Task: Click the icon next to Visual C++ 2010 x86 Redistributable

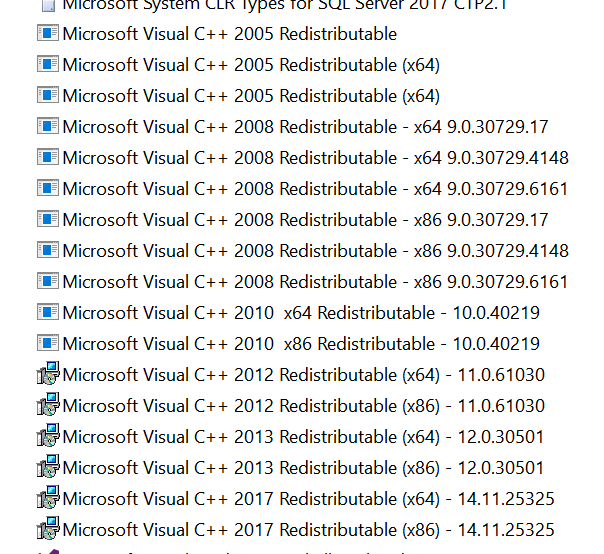Action: pos(48,344)
